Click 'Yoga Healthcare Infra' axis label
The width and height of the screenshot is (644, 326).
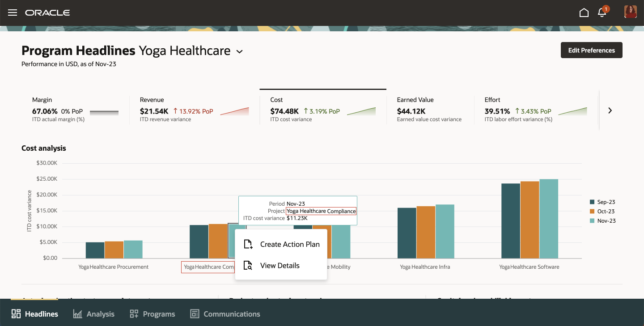pyautogui.click(x=425, y=267)
